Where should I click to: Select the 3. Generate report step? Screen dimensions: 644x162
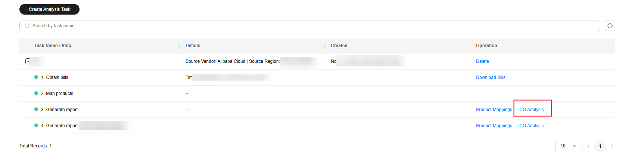click(59, 110)
